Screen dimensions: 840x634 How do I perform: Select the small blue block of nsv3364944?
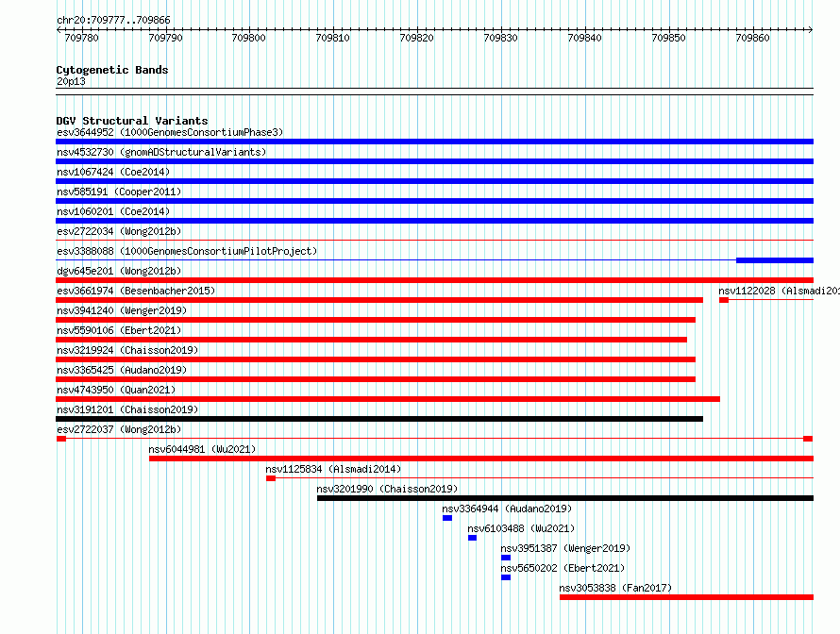coord(447,518)
